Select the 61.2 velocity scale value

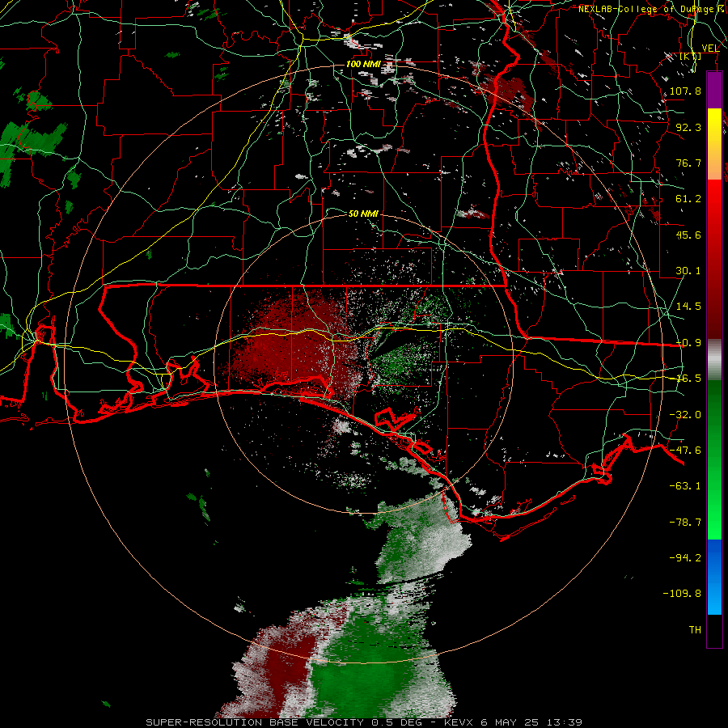pyautogui.click(x=688, y=199)
